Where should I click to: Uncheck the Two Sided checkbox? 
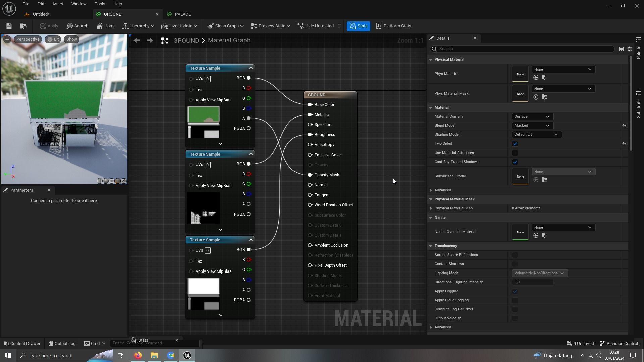pos(515,144)
